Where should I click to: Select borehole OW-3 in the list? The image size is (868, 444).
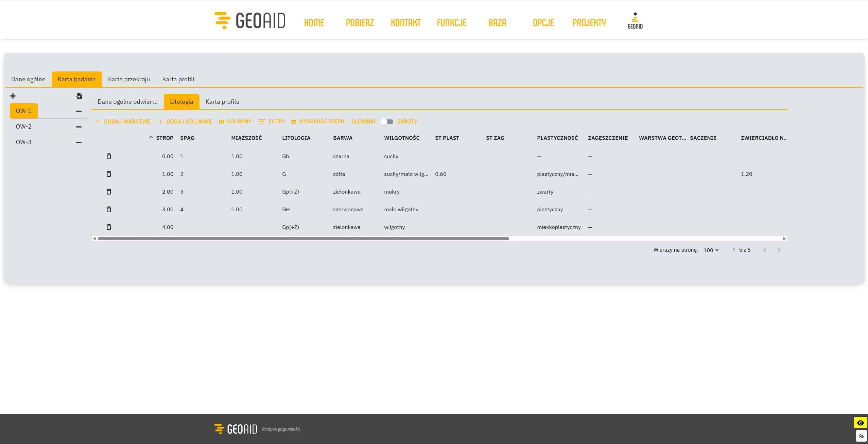tap(23, 142)
